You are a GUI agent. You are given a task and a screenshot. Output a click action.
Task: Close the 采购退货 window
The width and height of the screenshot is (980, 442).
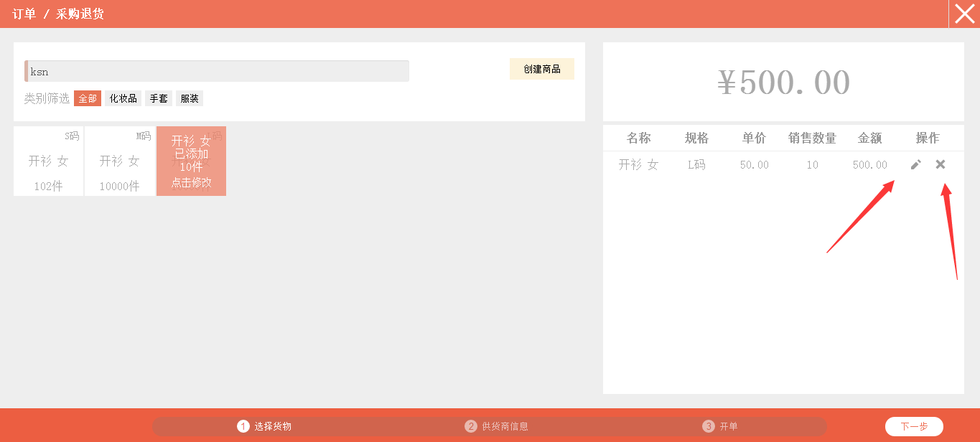click(x=964, y=14)
